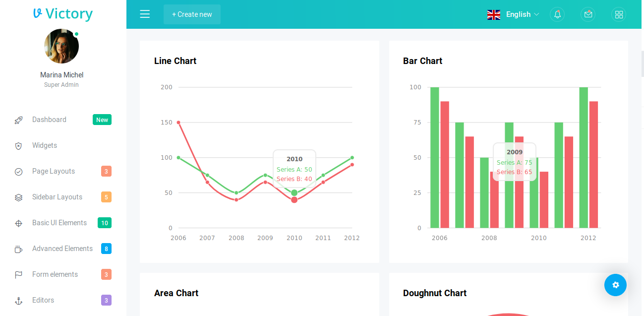644x316 pixels.
Task: Click the Dashboard rocket icon
Action: [x=18, y=120]
